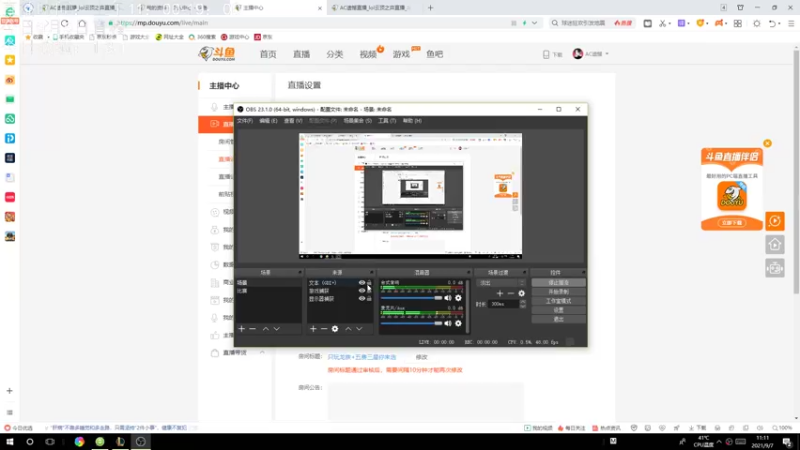The image size is (800, 450).
Task: Refresh the browser page
Action: (x=65, y=23)
